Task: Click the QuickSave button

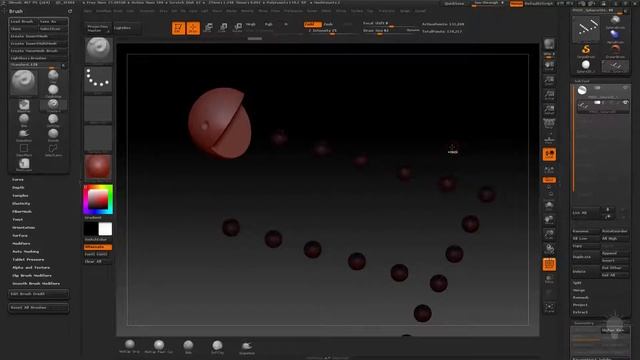Action: point(454,4)
